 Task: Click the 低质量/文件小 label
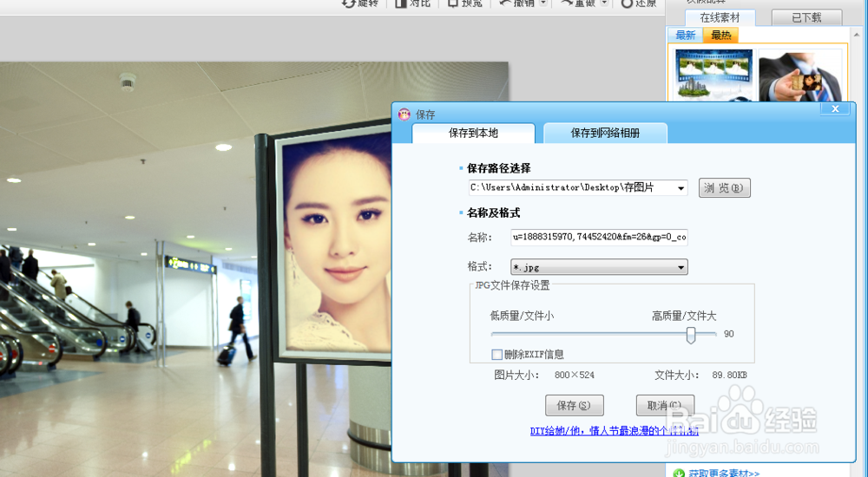coord(522,316)
